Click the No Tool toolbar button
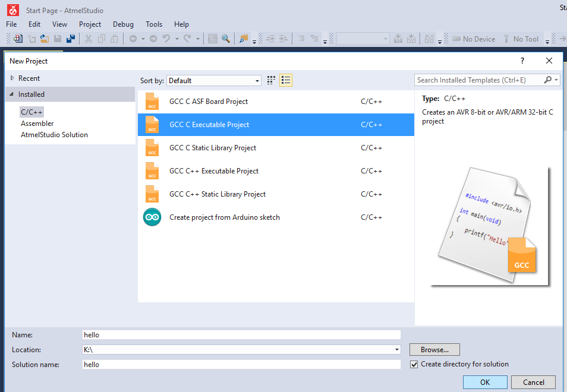This screenshot has width=567, height=392. point(521,39)
